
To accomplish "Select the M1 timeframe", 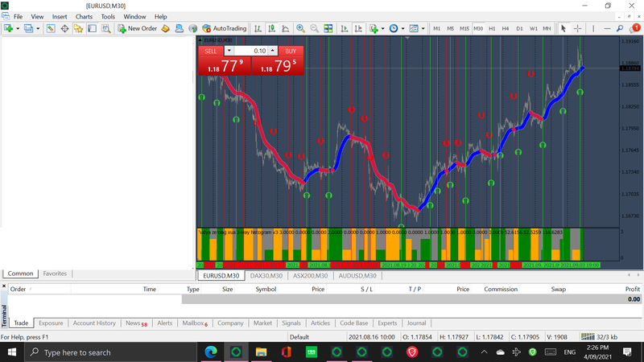I will pyautogui.click(x=436, y=28).
